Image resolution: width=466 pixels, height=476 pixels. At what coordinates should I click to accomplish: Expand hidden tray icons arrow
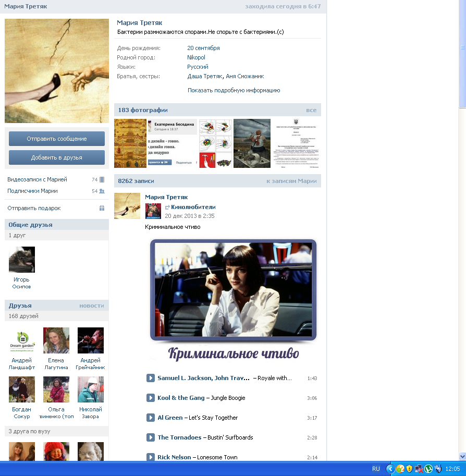(390, 469)
